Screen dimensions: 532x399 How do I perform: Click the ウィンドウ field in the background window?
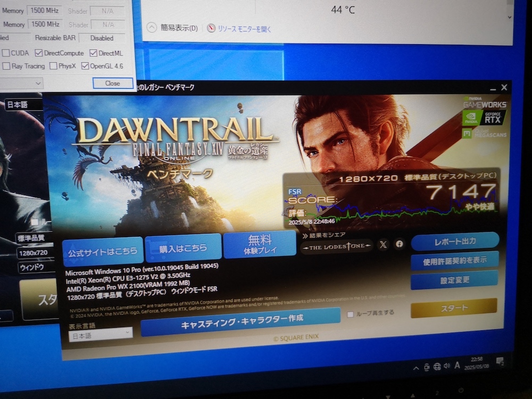pos(36,268)
